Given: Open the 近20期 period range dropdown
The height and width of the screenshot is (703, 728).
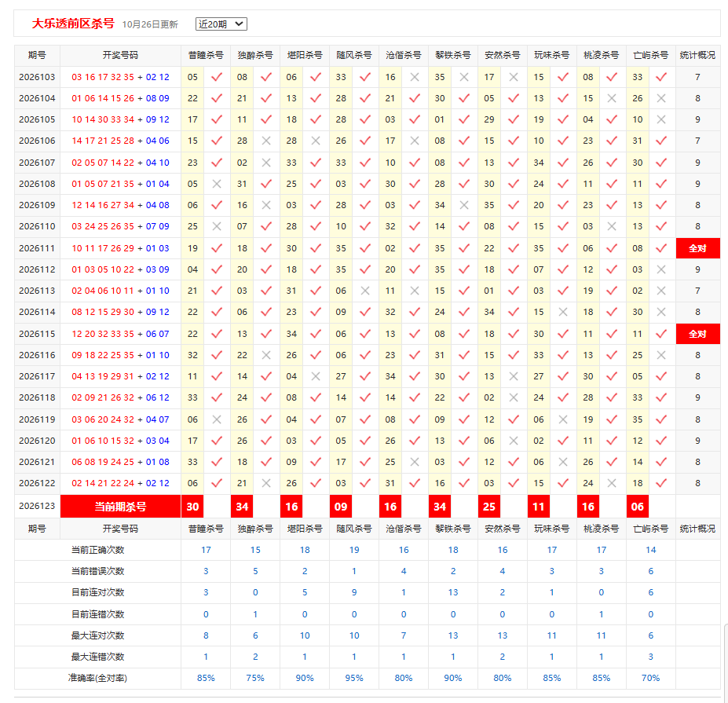Looking at the screenshot, I should pos(221,24).
